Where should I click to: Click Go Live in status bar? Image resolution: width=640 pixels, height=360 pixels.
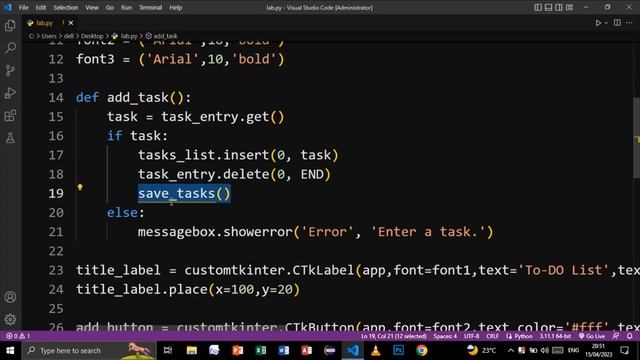click(x=592, y=336)
